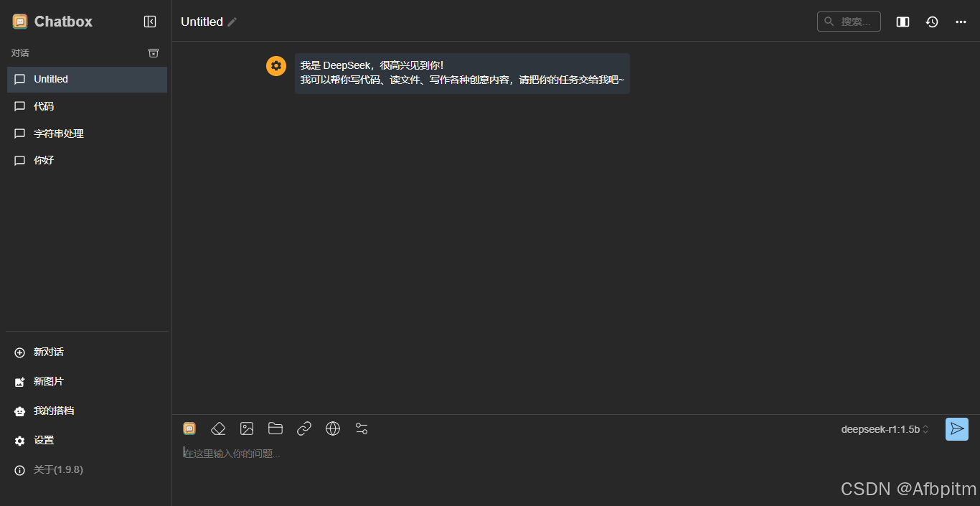This screenshot has height=506, width=980.
Task: Open the 你好 conversation
Action: (x=87, y=160)
